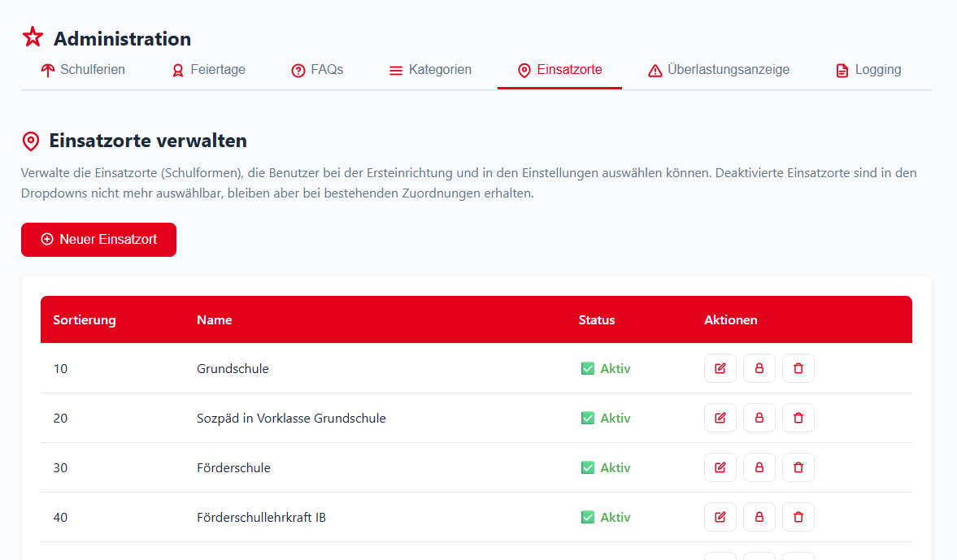Click the Administration page title

point(122,38)
